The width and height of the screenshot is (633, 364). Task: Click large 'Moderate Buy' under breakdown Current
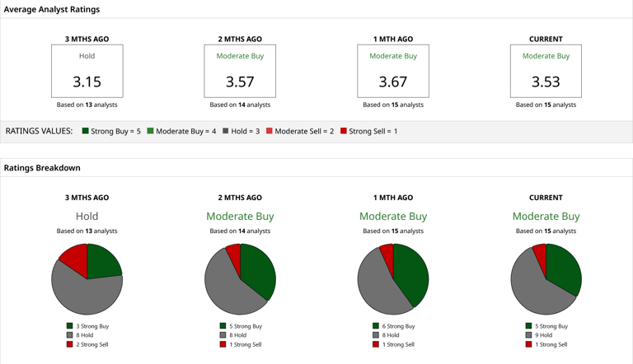[x=546, y=217]
